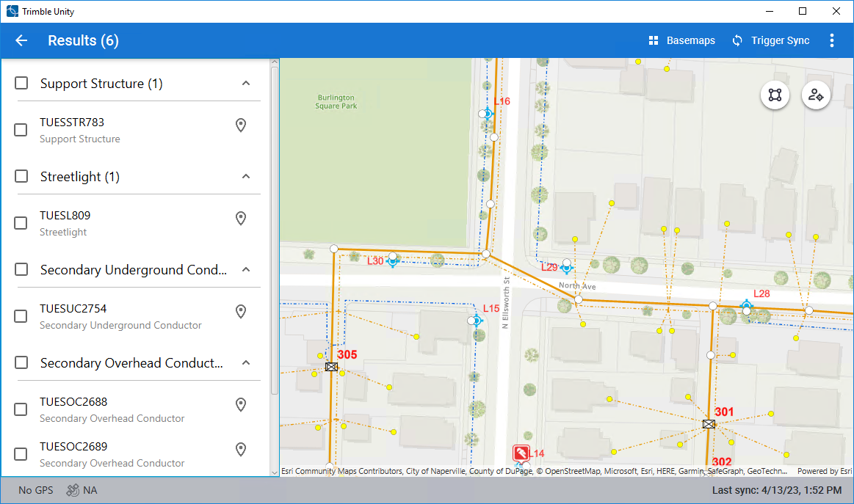Collapse the Secondary Overhead Conductor group

(x=246, y=363)
